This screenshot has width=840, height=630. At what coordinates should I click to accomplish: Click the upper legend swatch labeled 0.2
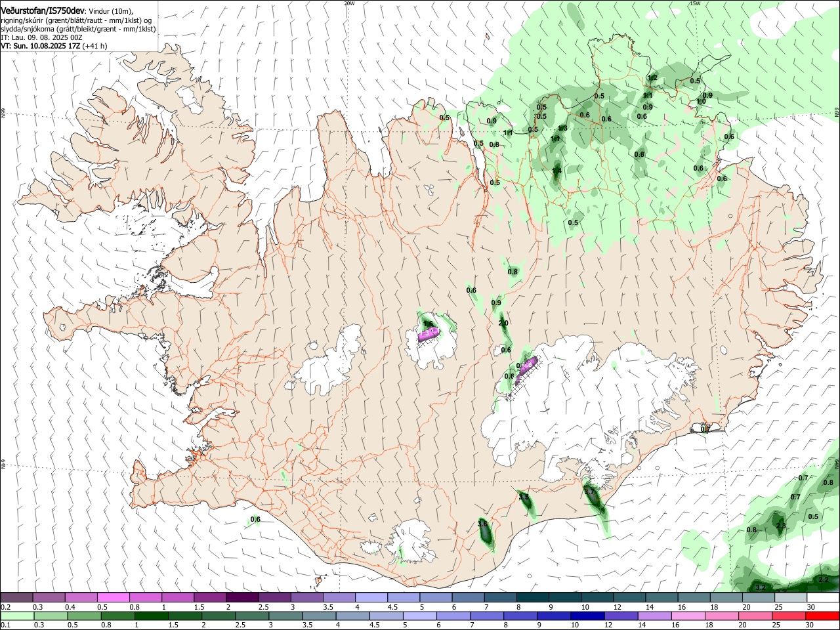pos(17,598)
